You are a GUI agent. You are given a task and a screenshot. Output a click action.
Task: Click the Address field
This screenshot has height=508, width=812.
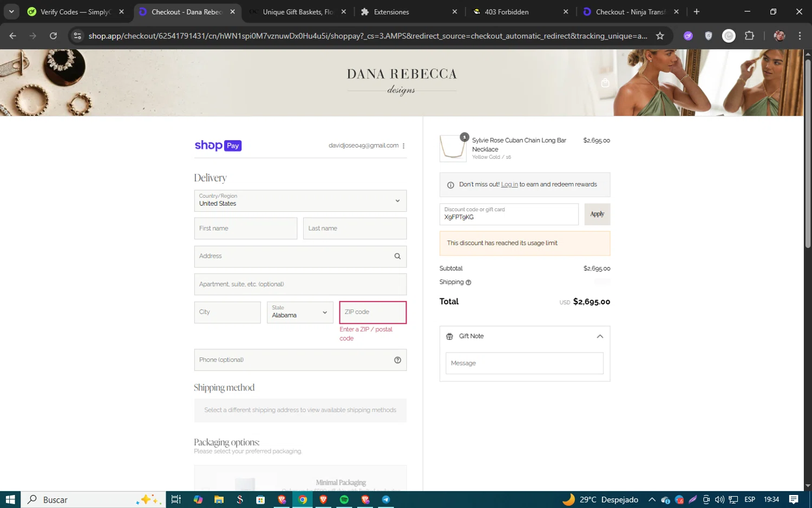pos(300,256)
